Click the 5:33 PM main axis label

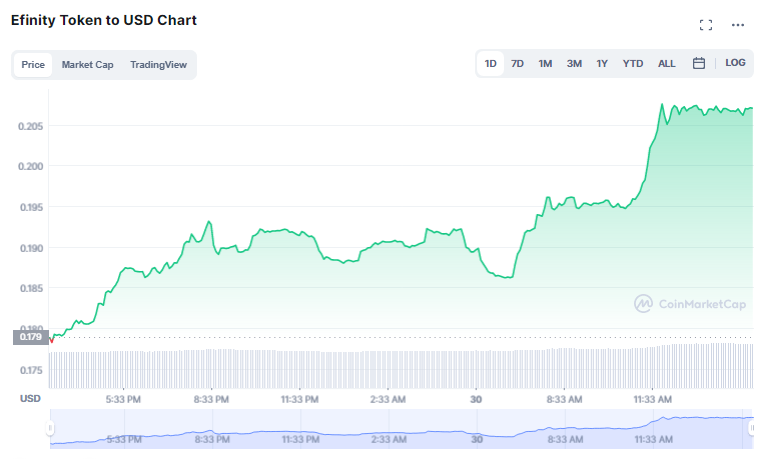click(123, 399)
